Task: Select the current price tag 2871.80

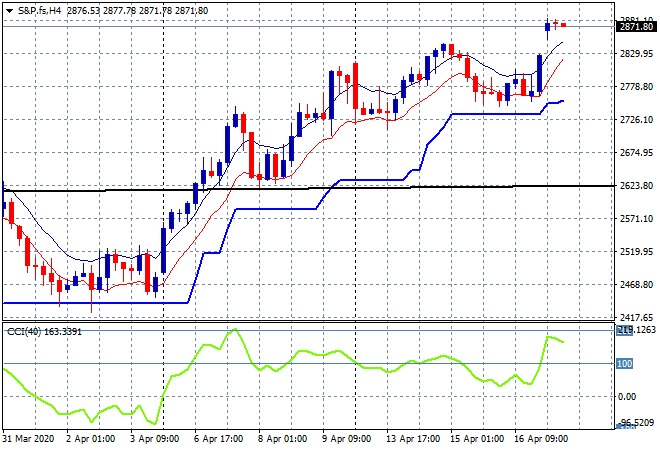Action: click(636, 27)
